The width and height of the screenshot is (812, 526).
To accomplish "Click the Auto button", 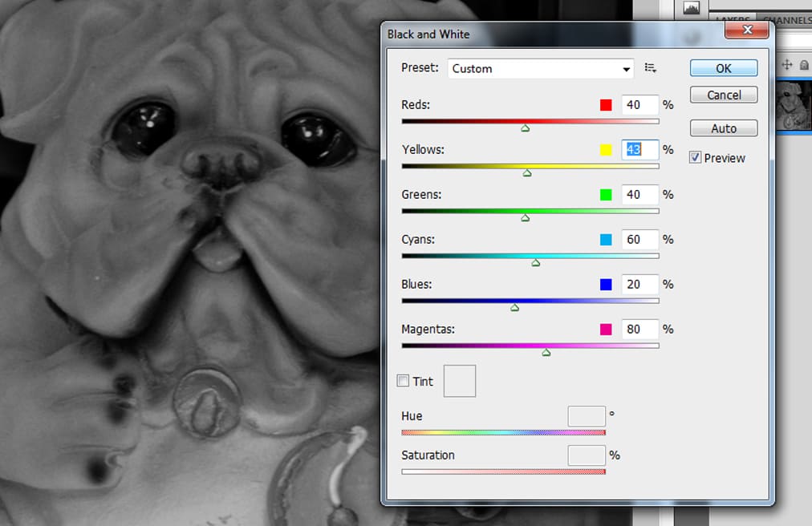I will [724, 128].
